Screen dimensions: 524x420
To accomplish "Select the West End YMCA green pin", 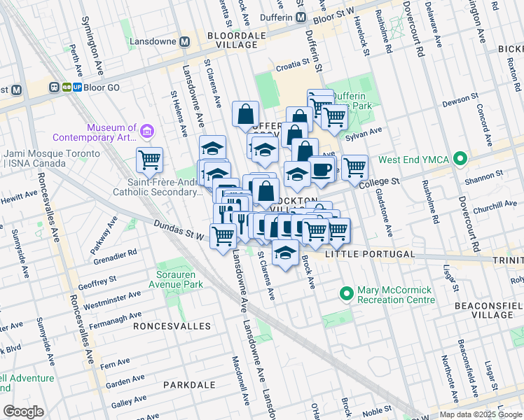I will click(x=460, y=160).
